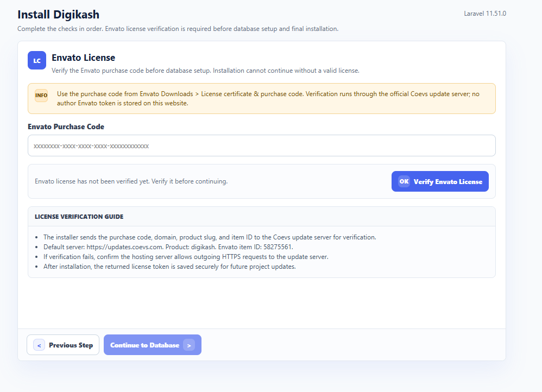This screenshot has height=392, width=542.
Task: Verify Envato License button
Action: coord(440,181)
